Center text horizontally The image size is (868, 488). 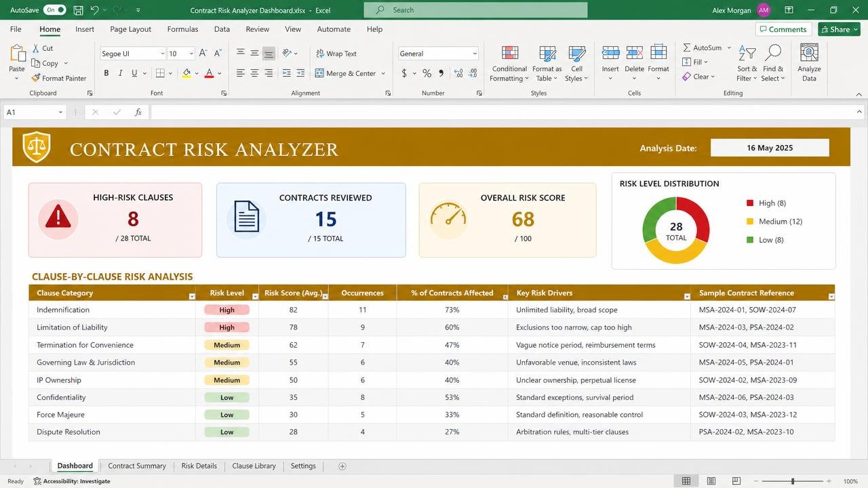[x=254, y=73]
